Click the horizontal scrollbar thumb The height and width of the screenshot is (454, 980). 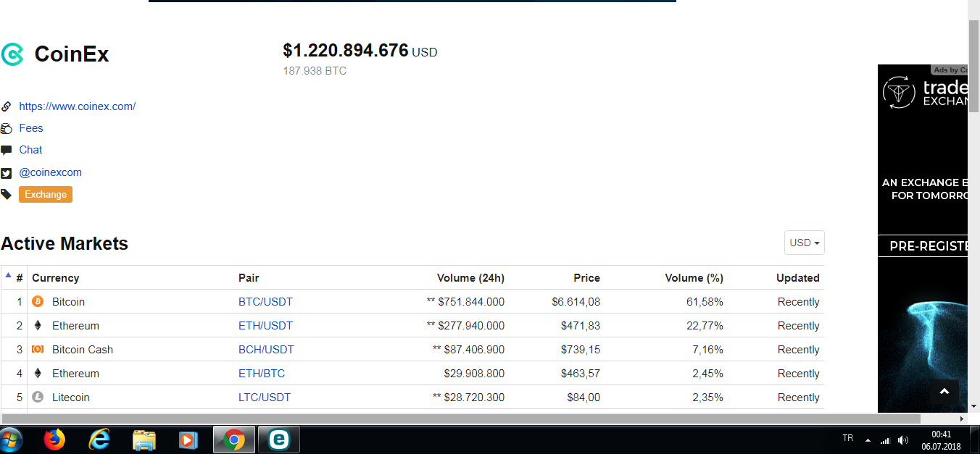461,419
